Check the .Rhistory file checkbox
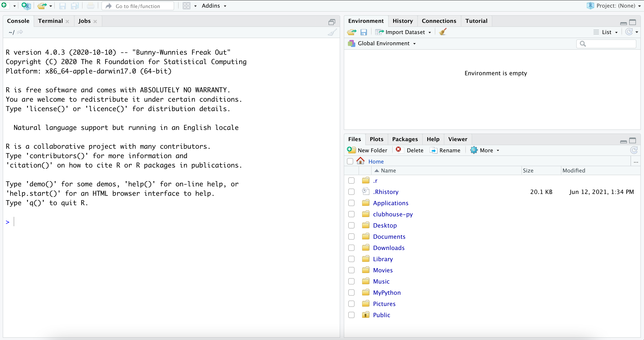The image size is (644, 340). coord(351,192)
